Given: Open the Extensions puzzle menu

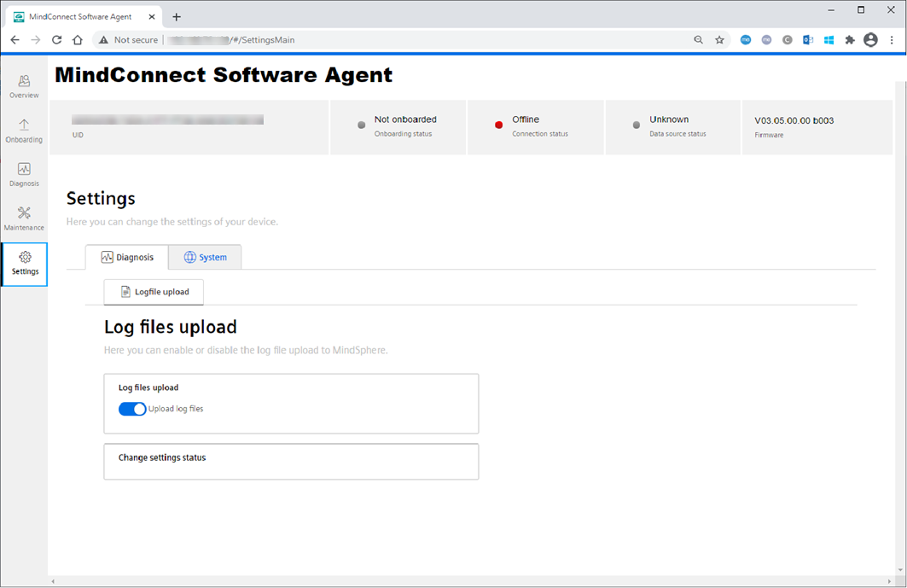Looking at the screenshot, I should click(850, 40).
